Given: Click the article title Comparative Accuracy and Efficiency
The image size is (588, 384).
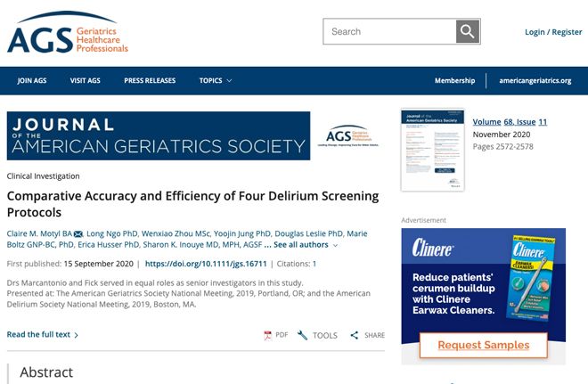Looking at the screenshot, I should pos(192,204).
